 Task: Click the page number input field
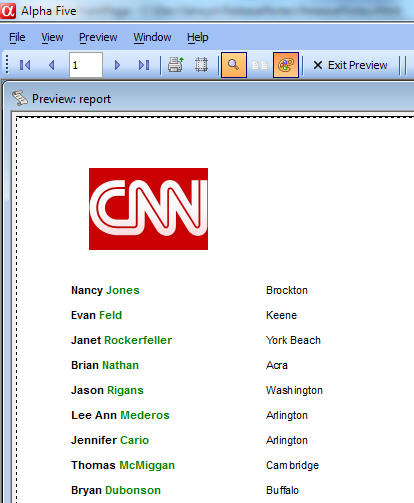(x=86, y=65)
